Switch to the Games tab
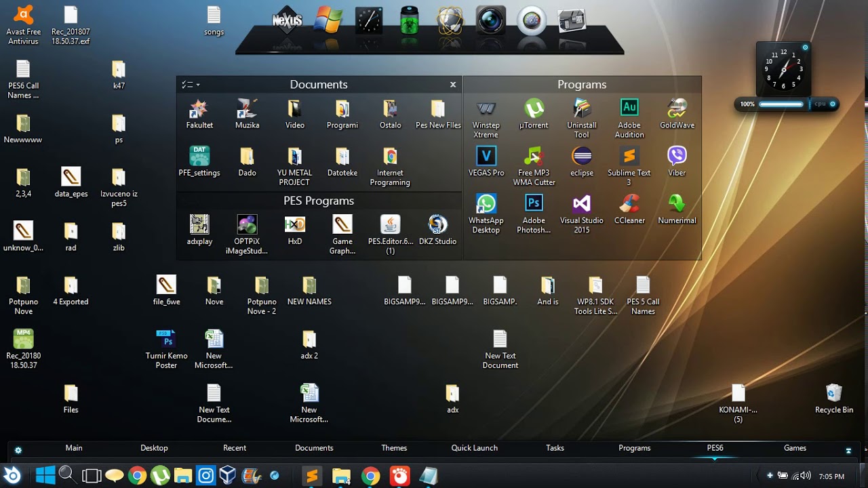Screen dimensions: 868x488 pos(795,448)
